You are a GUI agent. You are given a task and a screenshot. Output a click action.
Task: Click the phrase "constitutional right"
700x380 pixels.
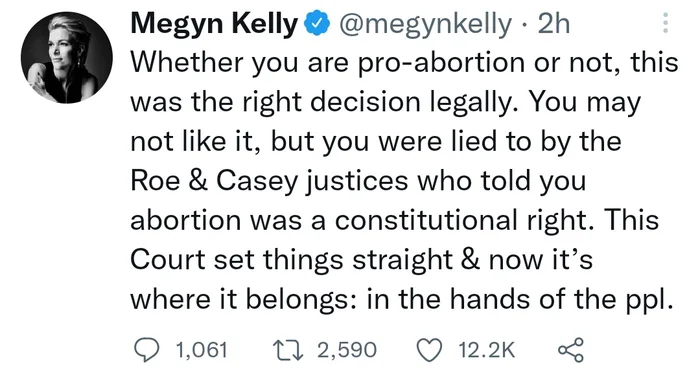(x=466, y=220)
